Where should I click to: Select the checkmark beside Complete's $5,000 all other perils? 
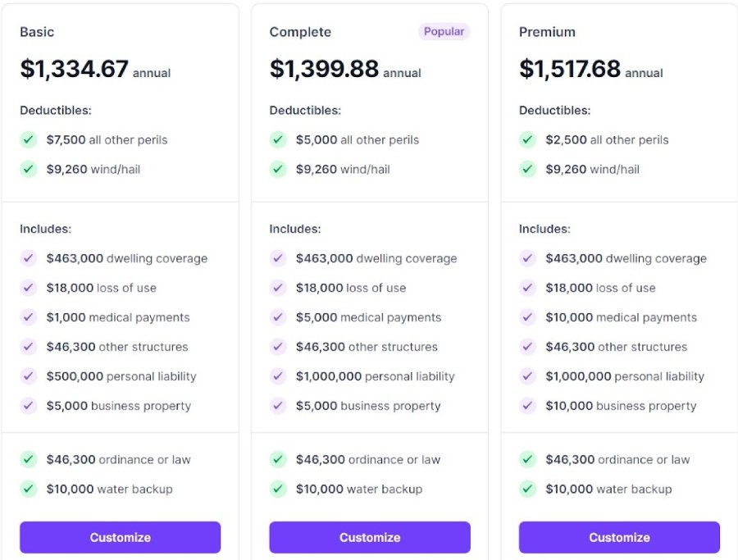tap(278, 140)
